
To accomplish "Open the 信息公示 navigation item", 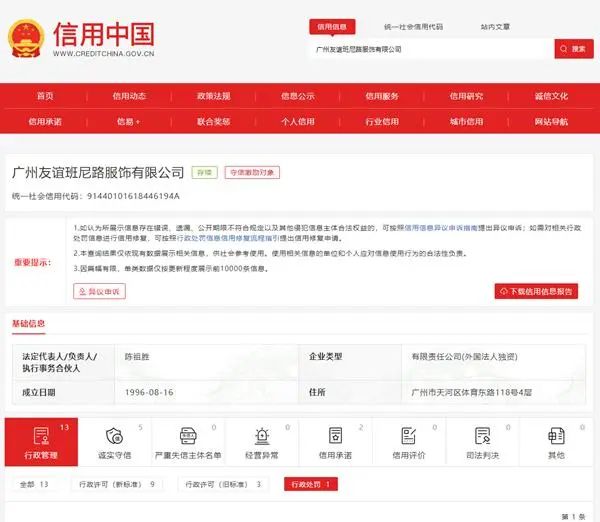I will (x=298, y=96).
